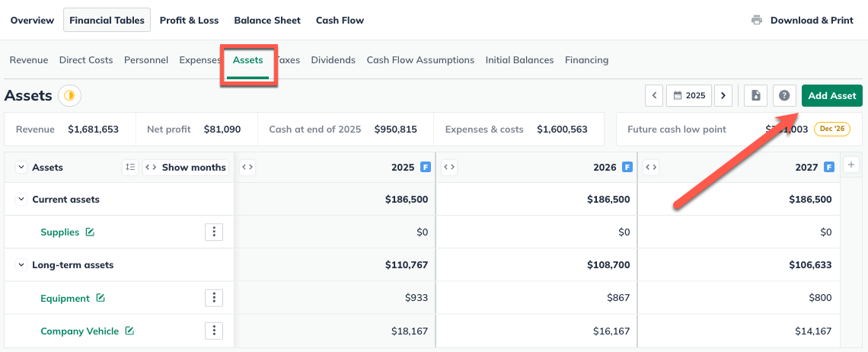
Task: Go to next year with right arrow
Action: click(x=723, y=96)
